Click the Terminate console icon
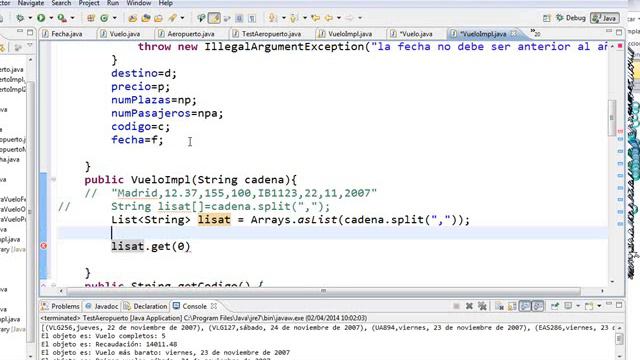Image resolution: width=640 pixels, height=360 pixels. (x=456, y=306)
